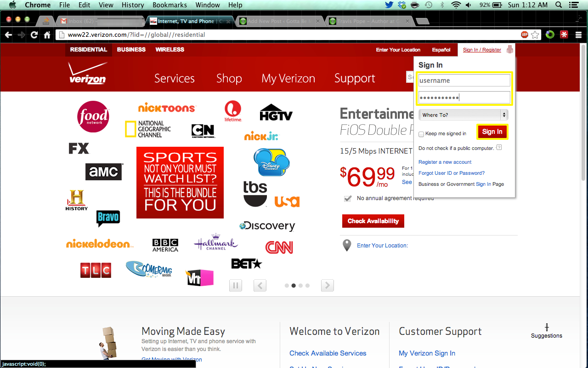Reload the page with the refresh icon

click(34, 34)
